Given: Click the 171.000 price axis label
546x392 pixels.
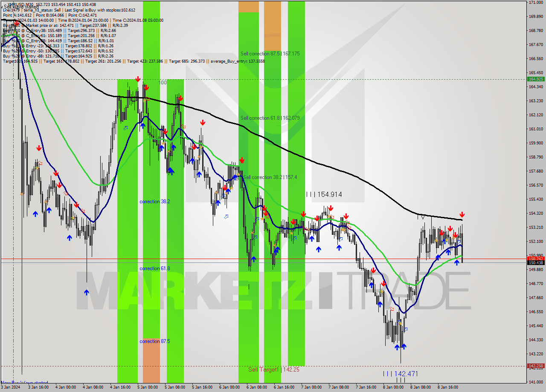Looking at the screenshot, I should (536, 3).
